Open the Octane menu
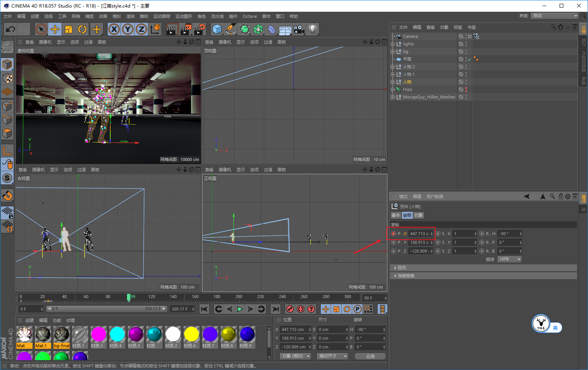 pos(250,16)
